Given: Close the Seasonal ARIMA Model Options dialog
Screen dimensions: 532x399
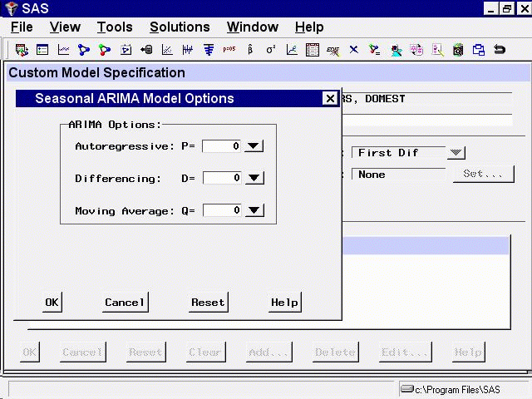Looking at the screenshot, I should (330, 99).
